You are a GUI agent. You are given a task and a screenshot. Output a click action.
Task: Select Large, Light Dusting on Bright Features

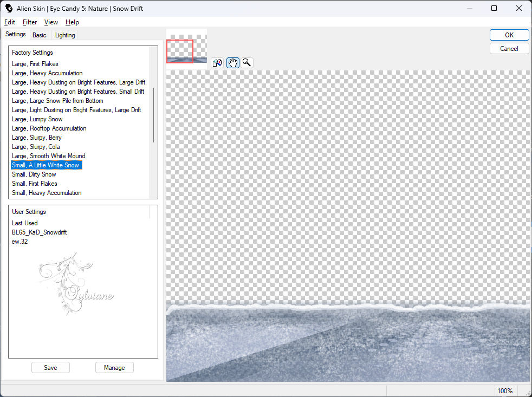(76, 109)
